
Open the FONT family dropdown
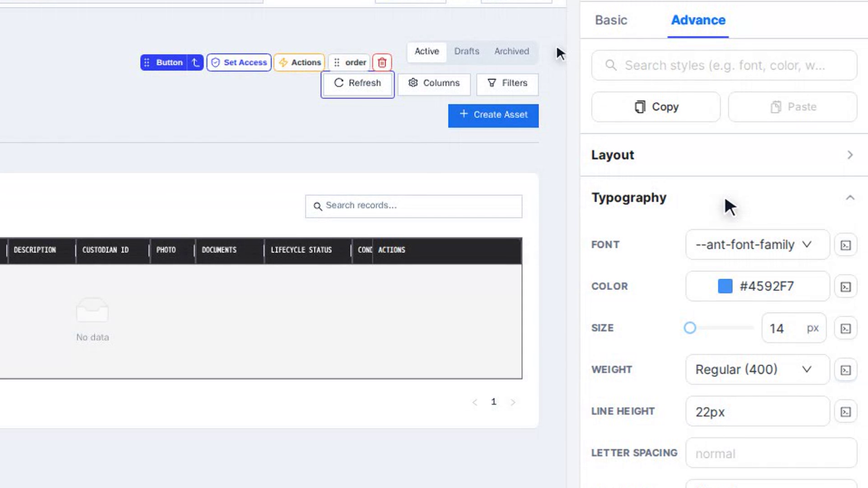pyautogui.click(x=758, y=244)
